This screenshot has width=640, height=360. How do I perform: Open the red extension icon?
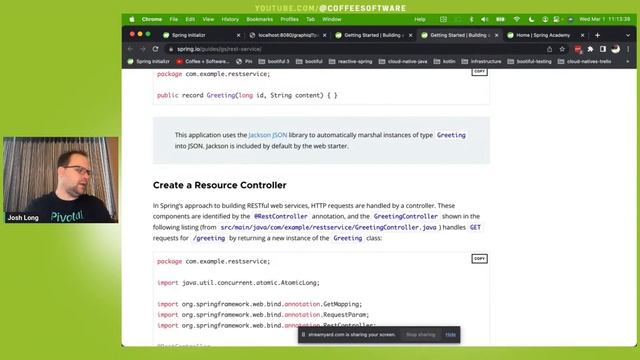578,49
